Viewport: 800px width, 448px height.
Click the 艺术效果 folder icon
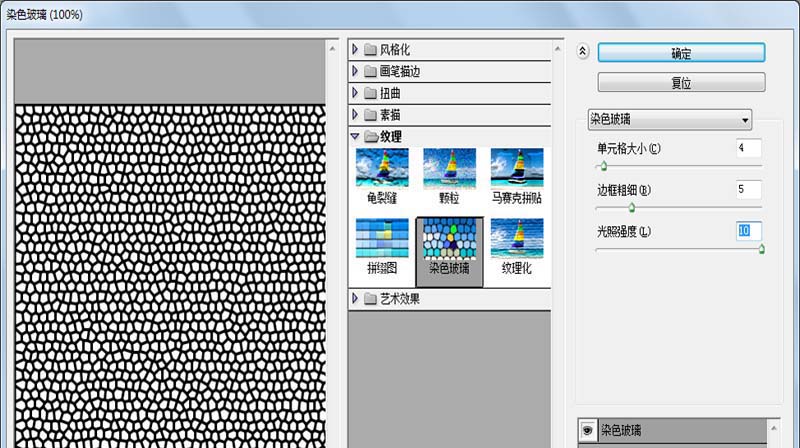pyautogui.click(x=370, y=298)
